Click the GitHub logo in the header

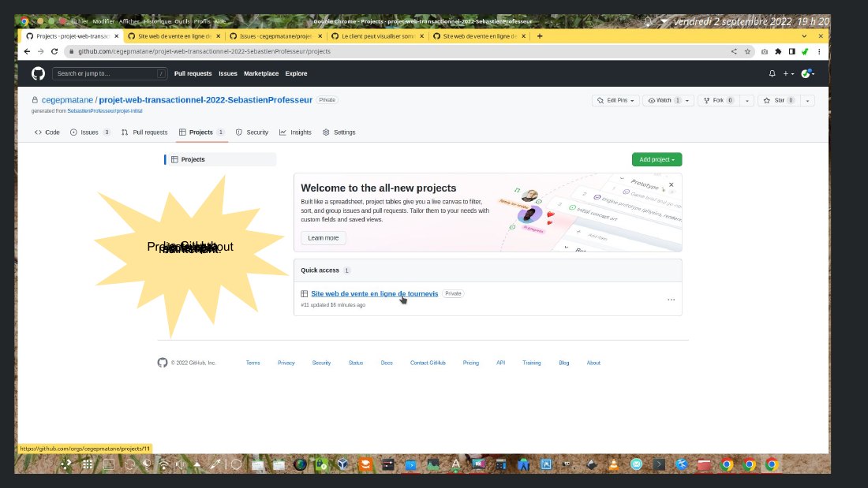38,73
